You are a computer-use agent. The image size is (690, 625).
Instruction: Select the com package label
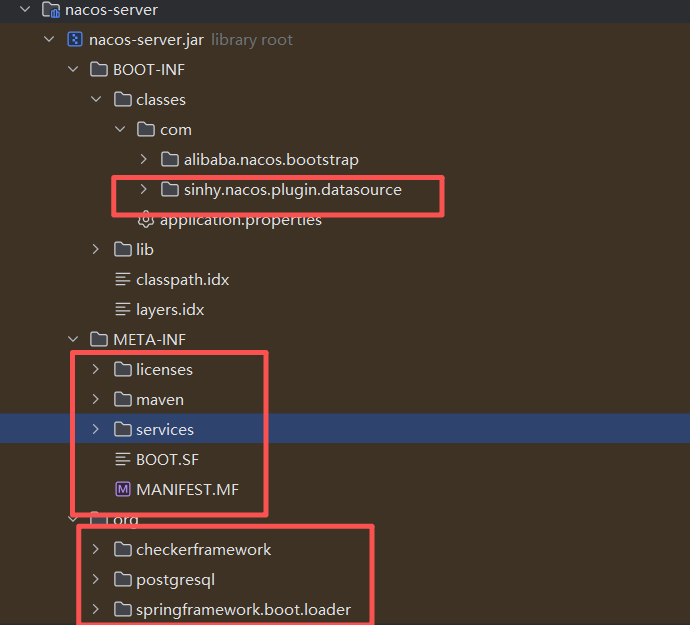tap(176, 130)
